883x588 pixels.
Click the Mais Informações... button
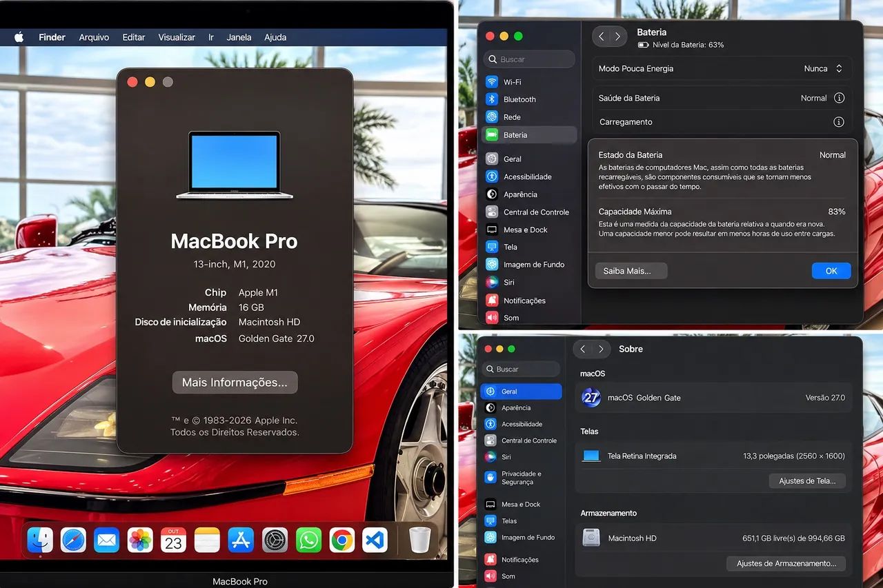point(235,383)
